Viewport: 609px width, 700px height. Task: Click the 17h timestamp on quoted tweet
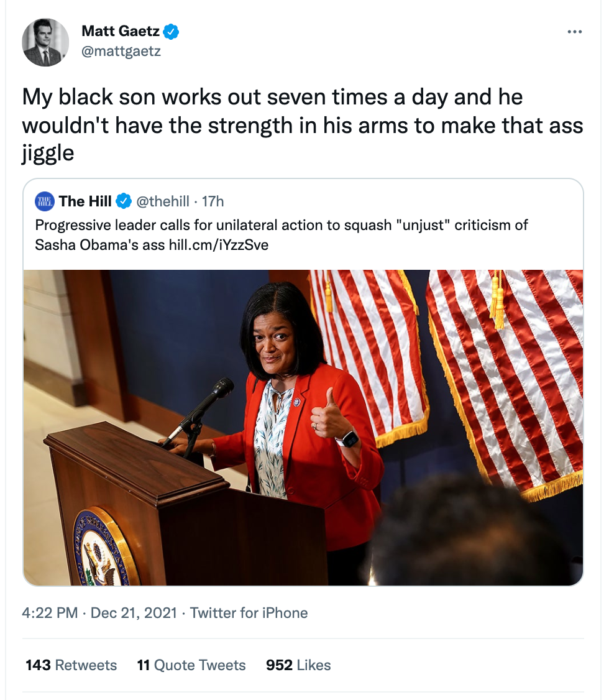tap(213, 201)
